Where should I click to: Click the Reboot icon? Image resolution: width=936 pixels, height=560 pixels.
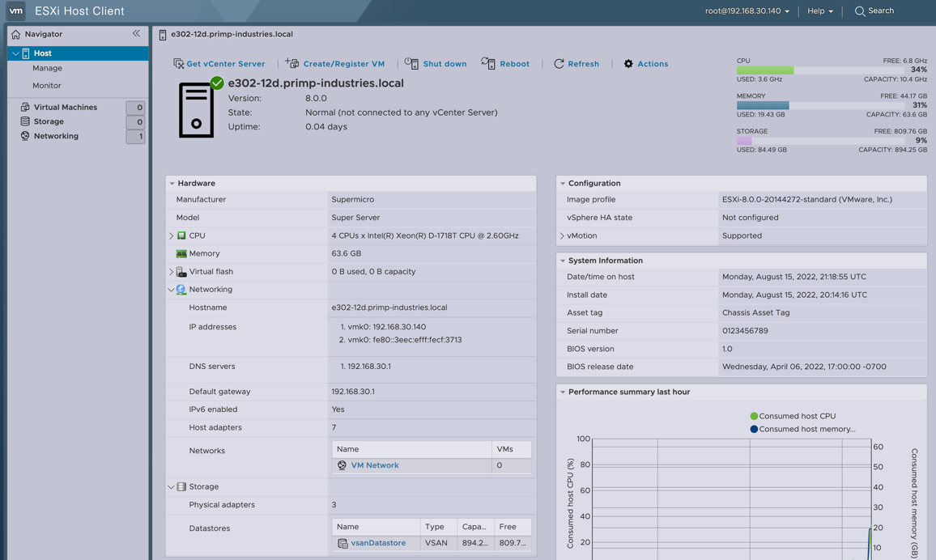point(488,62)
